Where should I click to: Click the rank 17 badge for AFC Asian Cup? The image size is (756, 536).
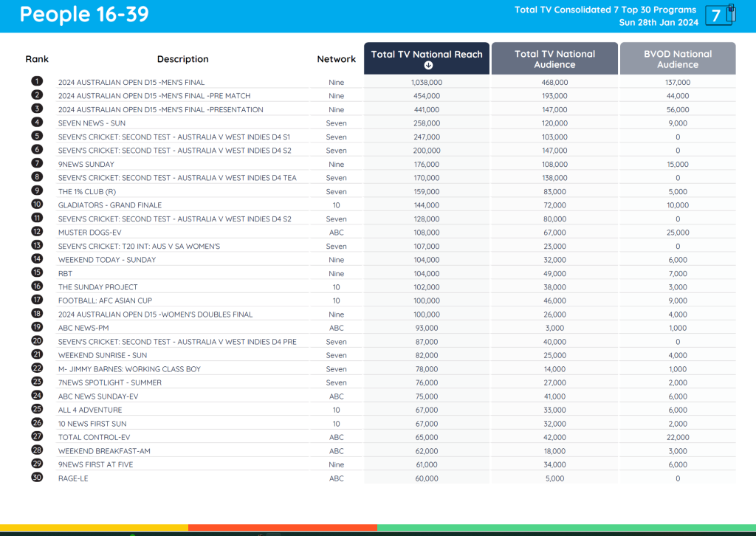[x=37, y=300]
